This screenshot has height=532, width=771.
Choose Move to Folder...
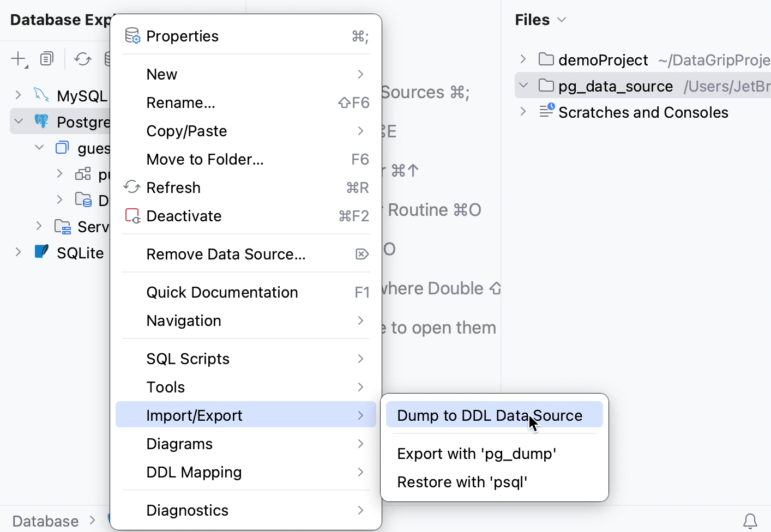point(246,159)
